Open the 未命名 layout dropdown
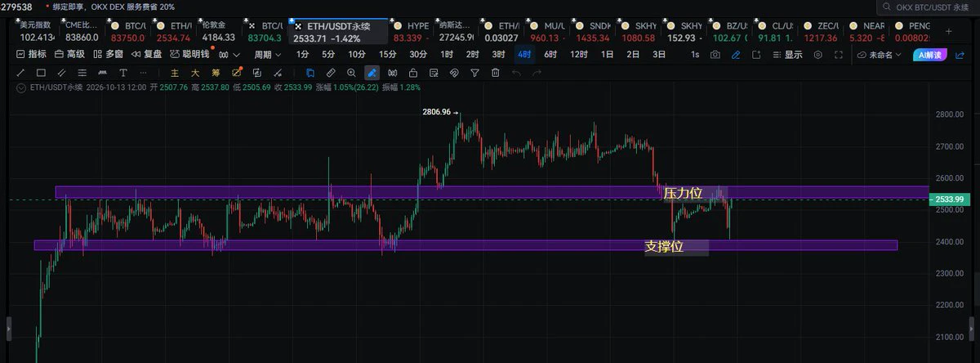Screen dimensions: 980x363 click(x=879, y=55)
